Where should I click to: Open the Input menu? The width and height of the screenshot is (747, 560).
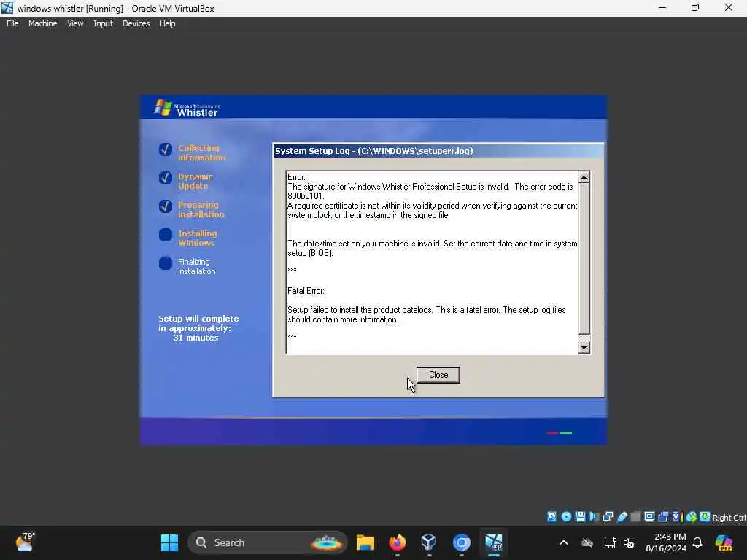pyautogui.click(x=103, y=23)
